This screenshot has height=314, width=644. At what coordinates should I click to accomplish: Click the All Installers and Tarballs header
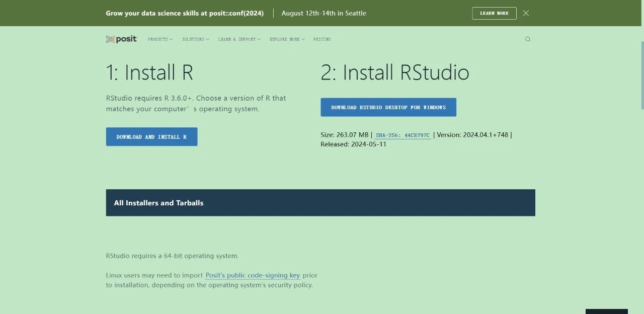tap(158, 203)
